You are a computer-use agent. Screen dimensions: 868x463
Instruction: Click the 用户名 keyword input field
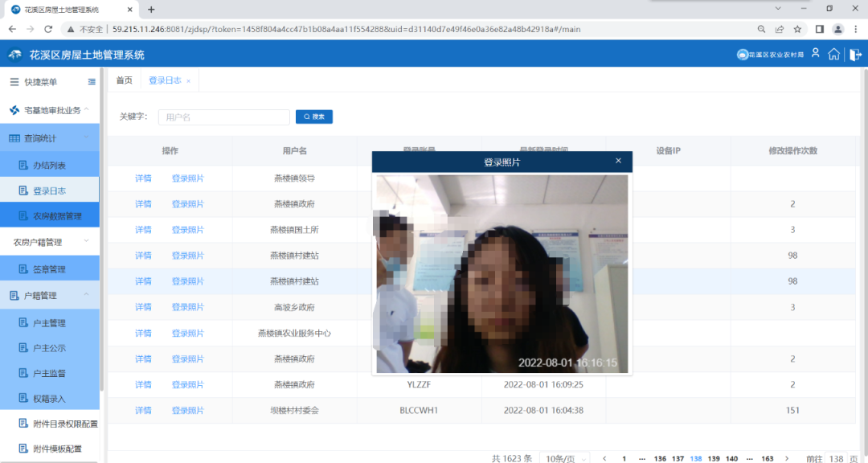223,117
